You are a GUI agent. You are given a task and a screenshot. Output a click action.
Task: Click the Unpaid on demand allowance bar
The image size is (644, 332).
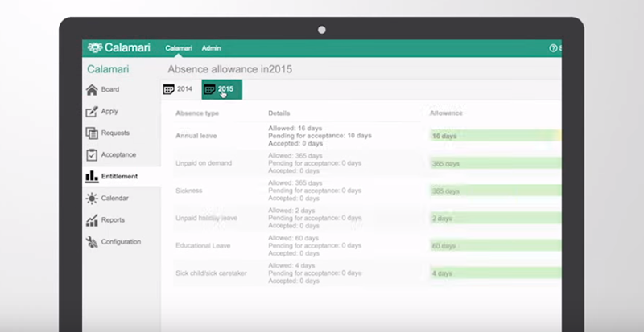pyautogui.click(x=494, y=163)
